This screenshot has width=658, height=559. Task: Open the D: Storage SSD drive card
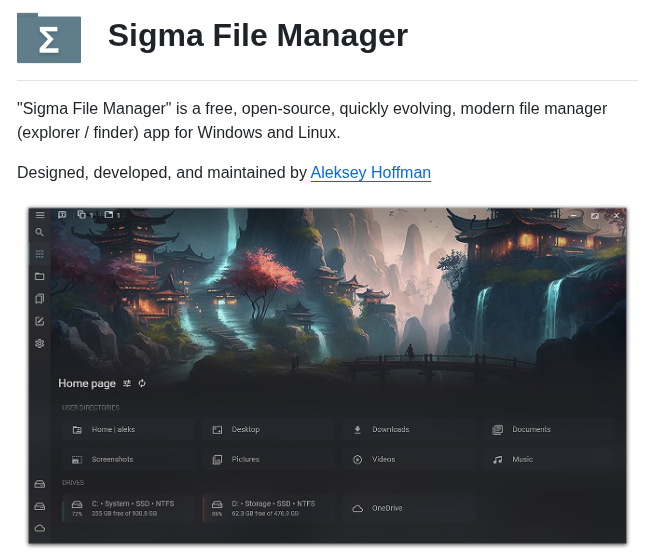pyautogui.click(x=268, y=508)
